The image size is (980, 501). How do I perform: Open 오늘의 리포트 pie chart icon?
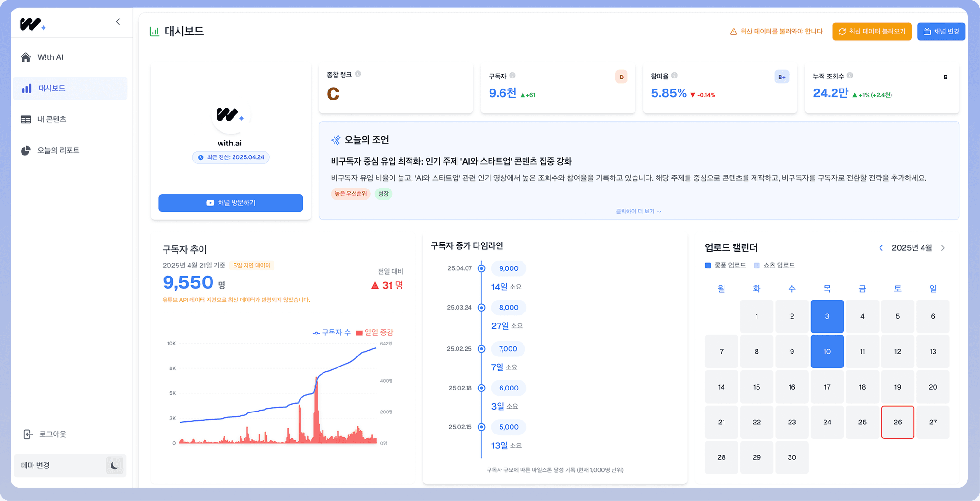point(26,151)
